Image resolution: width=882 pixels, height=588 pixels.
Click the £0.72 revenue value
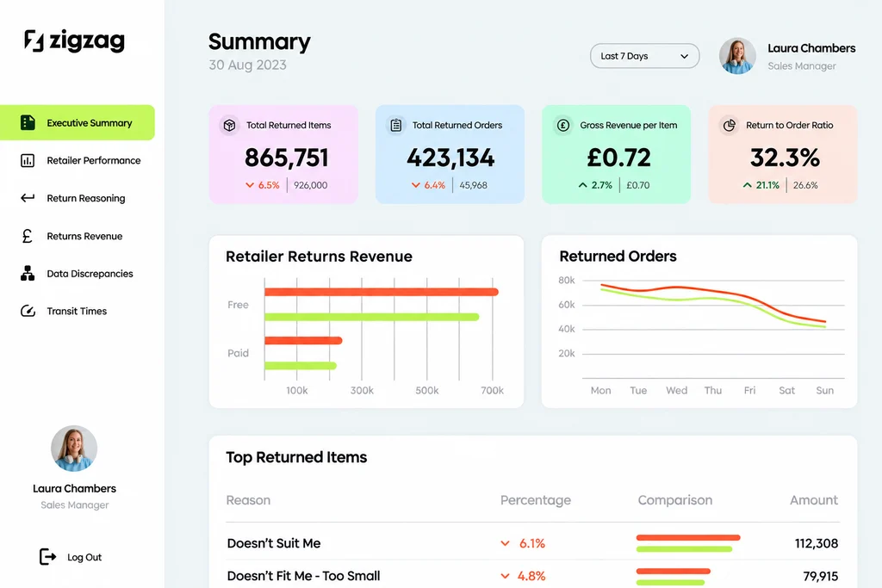pyautogui.click(x=618, y=158)
